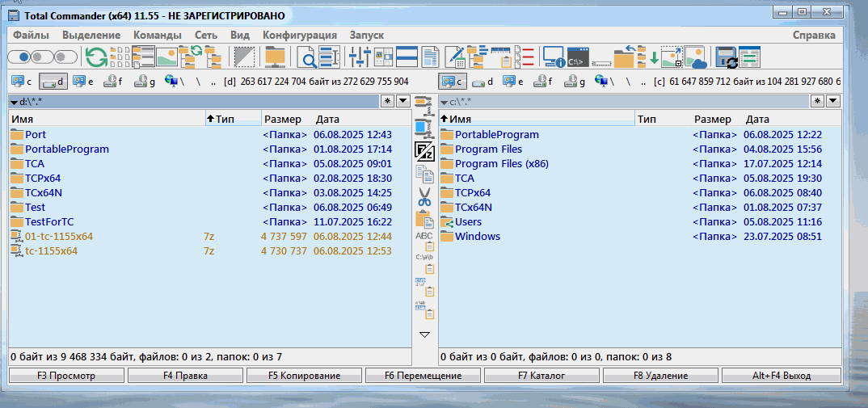868x408 pixels.
Task: Click the picture with cloud icon
Action: pyautogui.click(x=695, y=57)
